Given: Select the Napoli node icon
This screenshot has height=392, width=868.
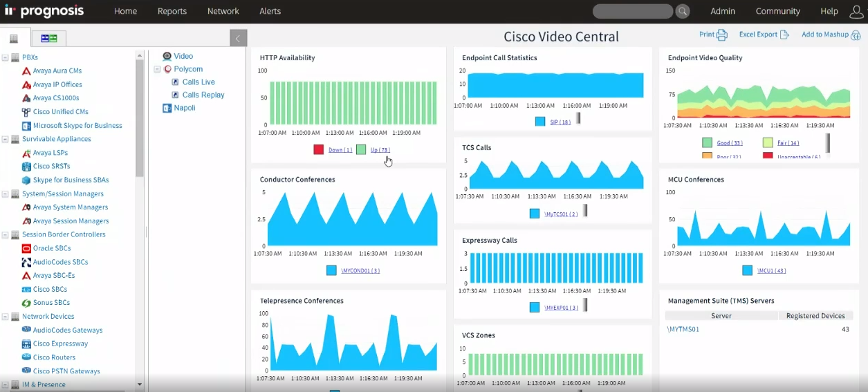Looking at the screenshot, I should tap(167, 109).
